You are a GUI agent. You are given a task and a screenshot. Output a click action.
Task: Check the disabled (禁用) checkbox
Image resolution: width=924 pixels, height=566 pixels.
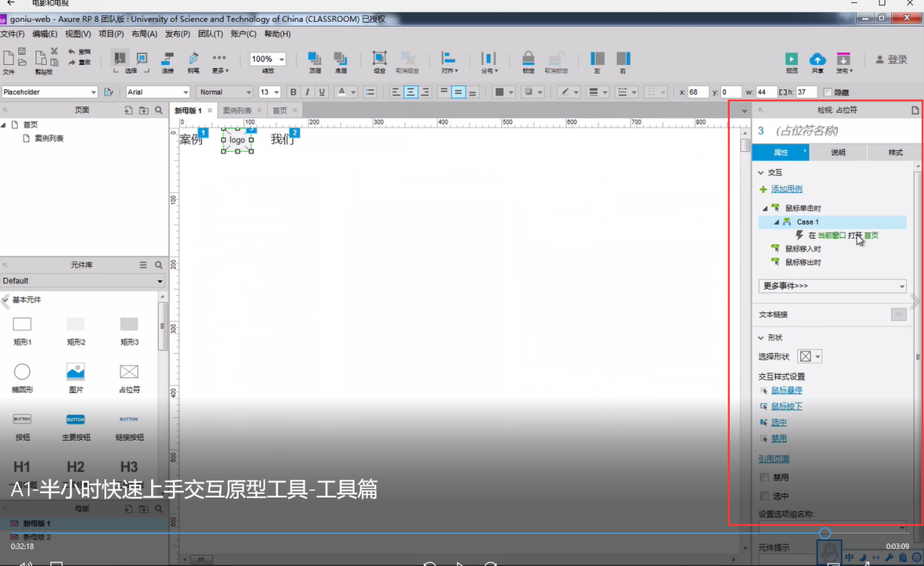pyautogui.click(x=764, y=478)
